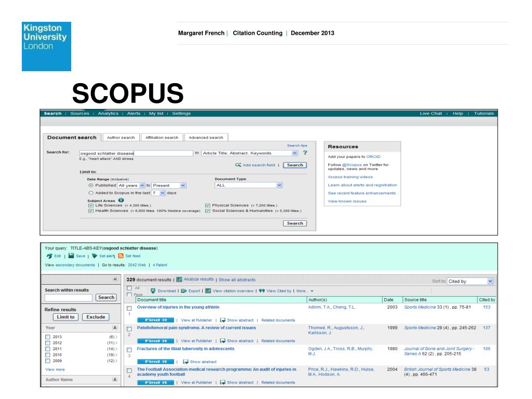Viewport: 532px width, 399px height.
Task: Click Find it button for Adirim article
Action: click(155, 320)
